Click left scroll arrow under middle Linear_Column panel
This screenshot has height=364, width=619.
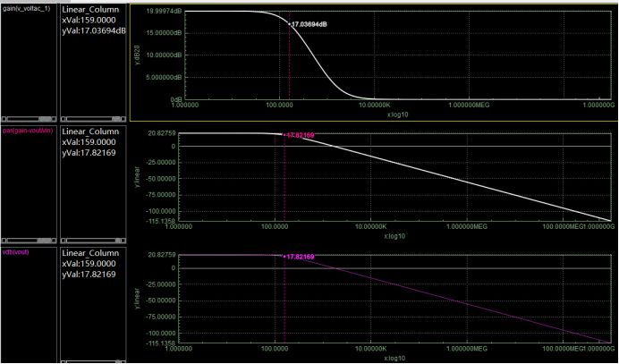(64, 241)
